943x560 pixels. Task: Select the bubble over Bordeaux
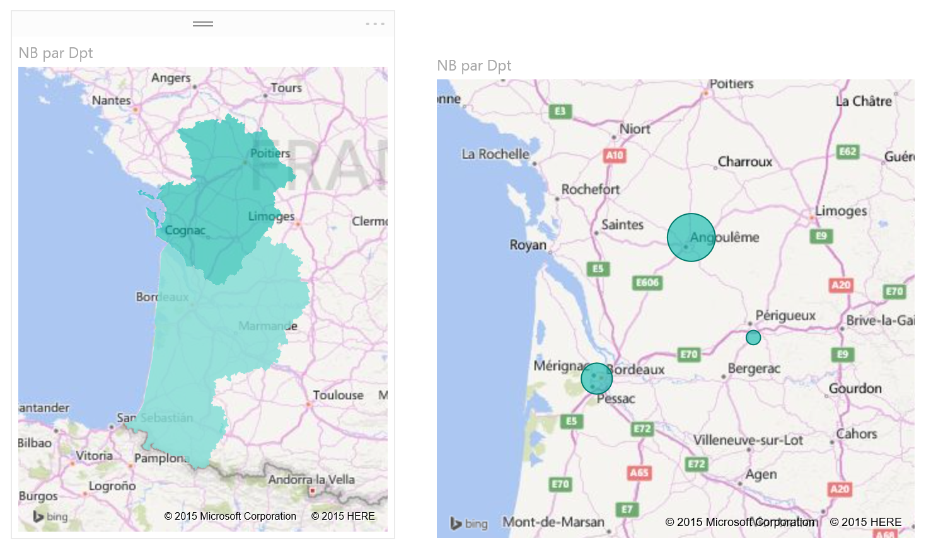tap(597, 379)
